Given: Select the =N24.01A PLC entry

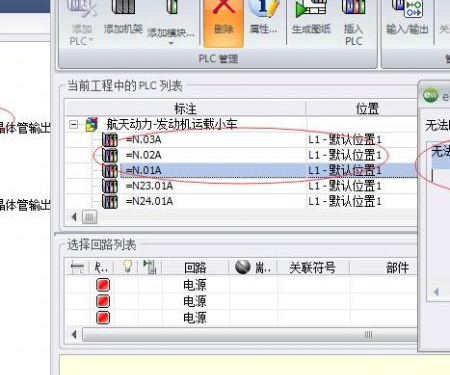Looking at the screenshot, I should point(149,201).
